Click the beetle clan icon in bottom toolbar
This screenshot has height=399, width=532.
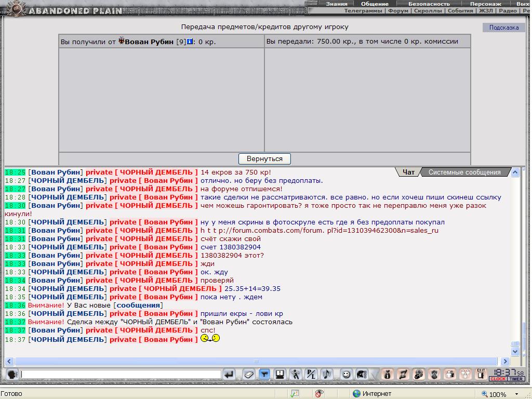coord(434,375)
